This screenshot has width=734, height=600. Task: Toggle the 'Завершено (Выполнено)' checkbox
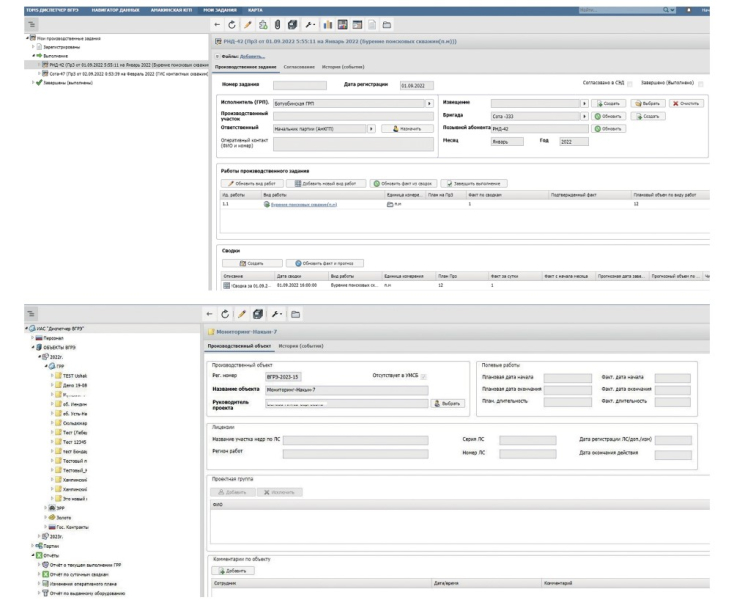click(701, 84)
